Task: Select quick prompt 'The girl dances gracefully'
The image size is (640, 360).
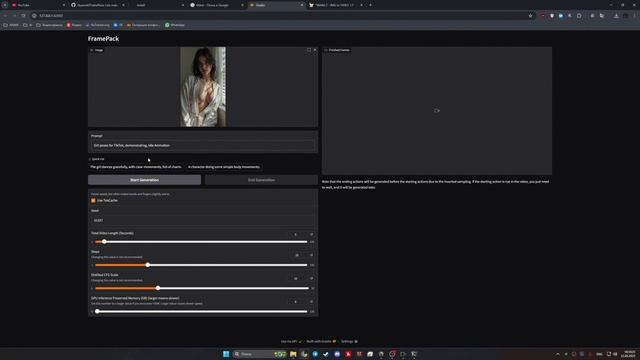Action: click(136, 167)
